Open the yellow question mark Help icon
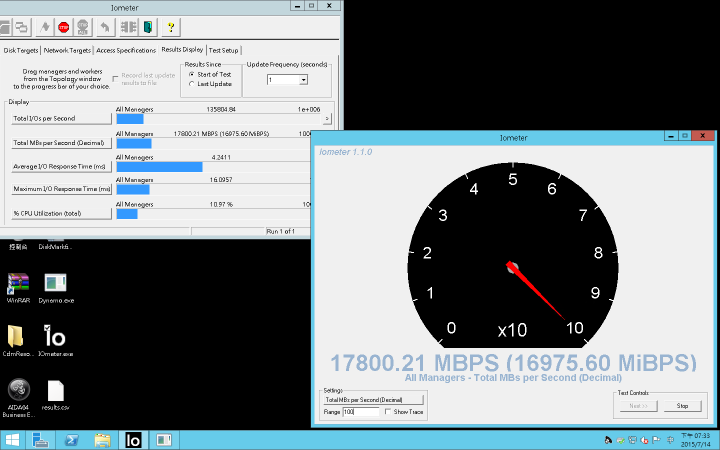 (x=171, y=28)
